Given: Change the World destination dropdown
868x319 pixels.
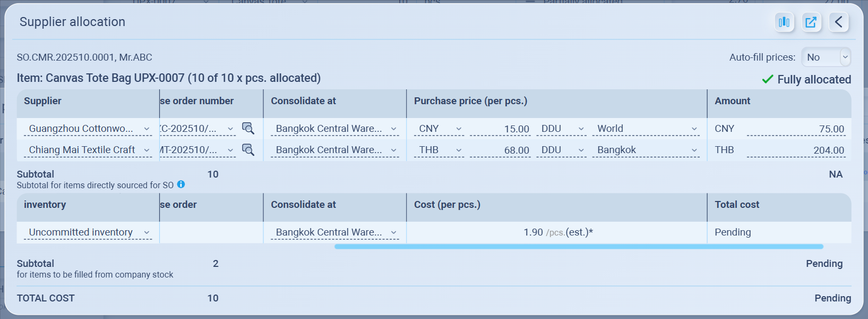Looking at the screenshot, I should point(647,129).
